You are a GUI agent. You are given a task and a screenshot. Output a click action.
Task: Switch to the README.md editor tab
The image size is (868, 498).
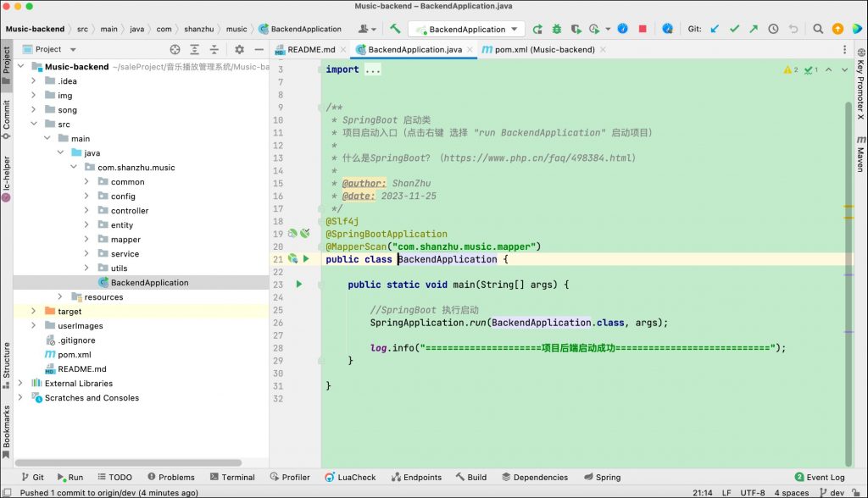pyautogui.click(x=310, y=50)
